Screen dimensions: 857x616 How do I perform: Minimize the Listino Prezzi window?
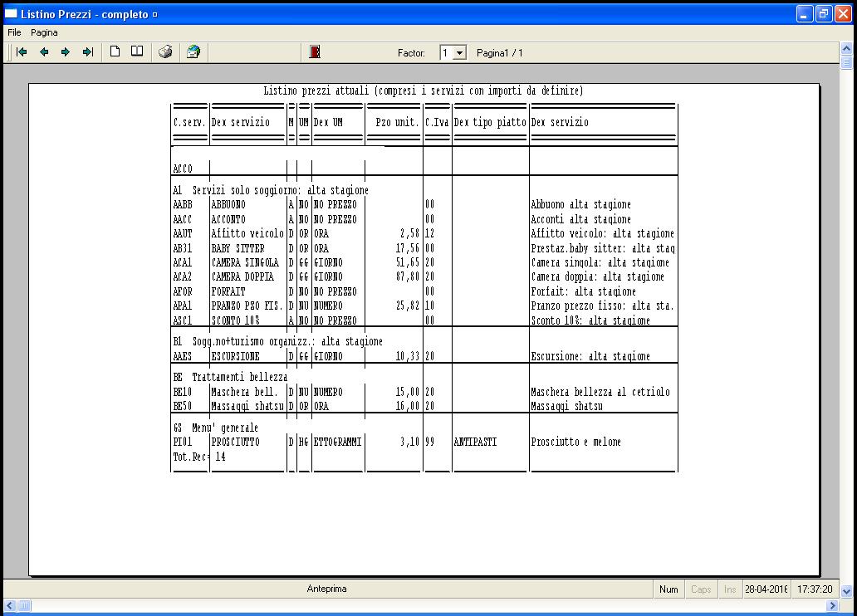click(805, 13)
